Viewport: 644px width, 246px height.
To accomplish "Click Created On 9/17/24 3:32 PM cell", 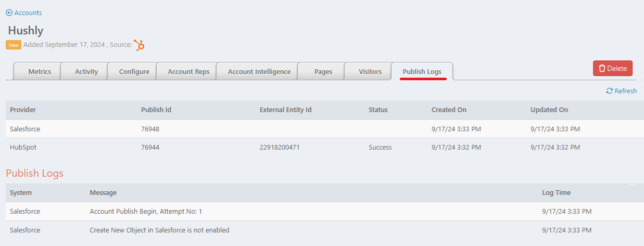I will [456, 147].
